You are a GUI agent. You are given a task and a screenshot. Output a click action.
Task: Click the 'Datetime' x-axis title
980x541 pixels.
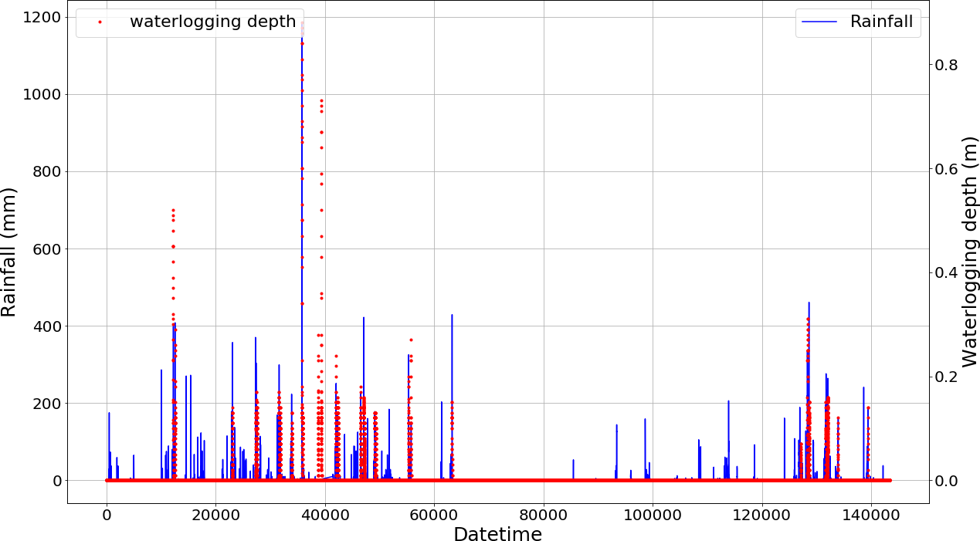497,533
